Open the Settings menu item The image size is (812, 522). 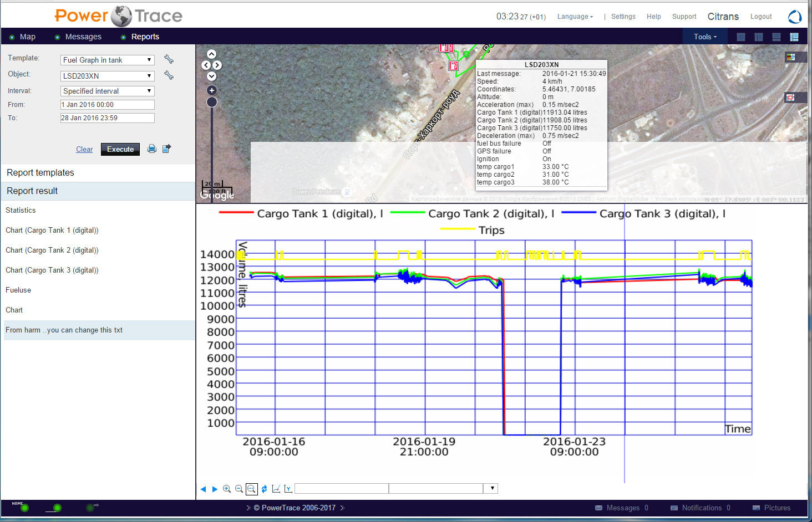(623, 17)
